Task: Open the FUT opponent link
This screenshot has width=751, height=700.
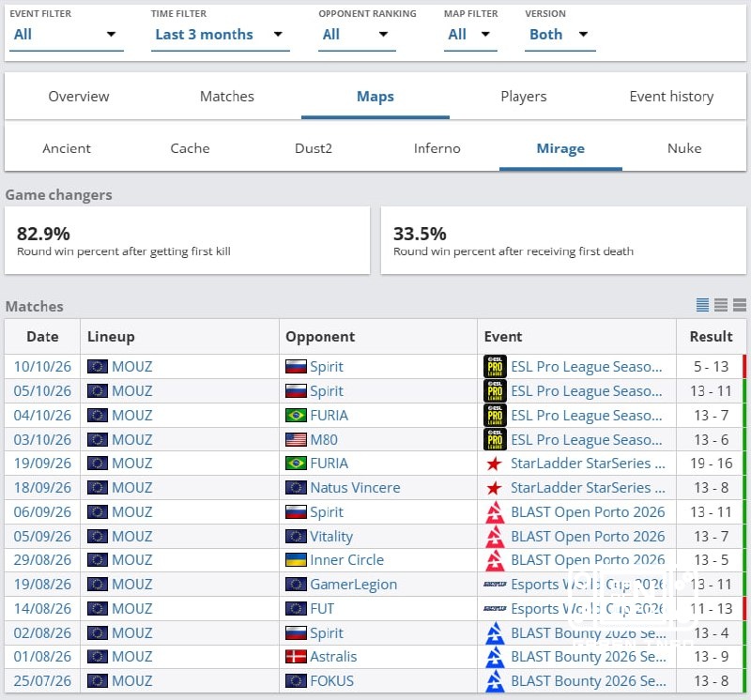Action: 322,609
